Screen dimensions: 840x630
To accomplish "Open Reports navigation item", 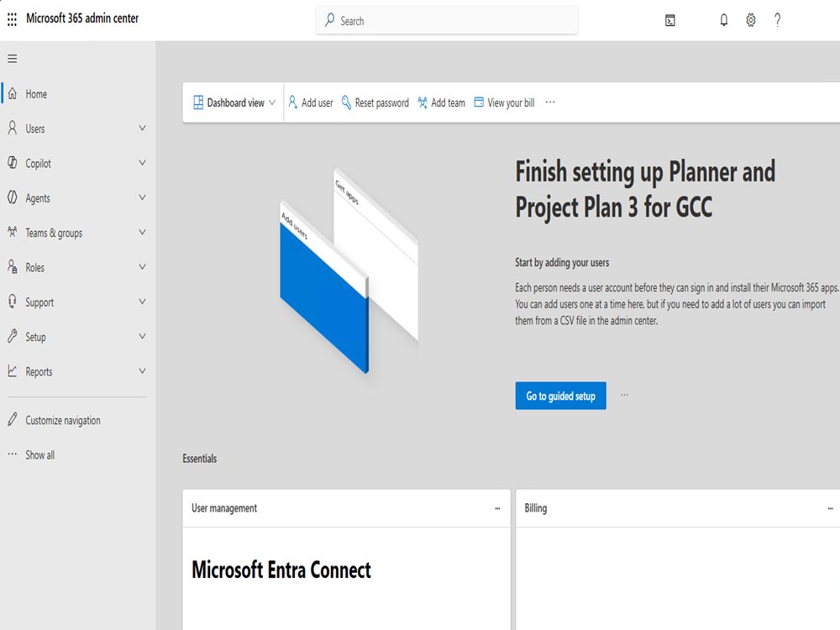I will pos(77,371).
